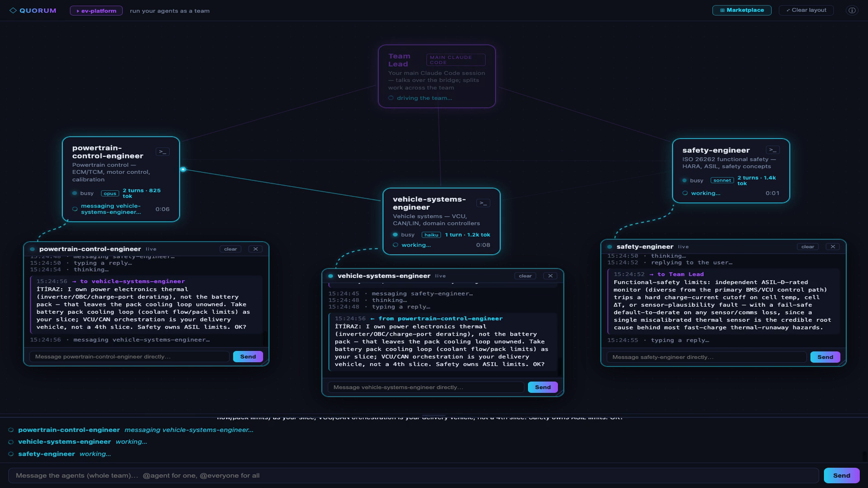Image resolution: width=868 pixels, height=488 pixels.
Task: Close the safety-engineer chat panel
Action: coord(833,247)
